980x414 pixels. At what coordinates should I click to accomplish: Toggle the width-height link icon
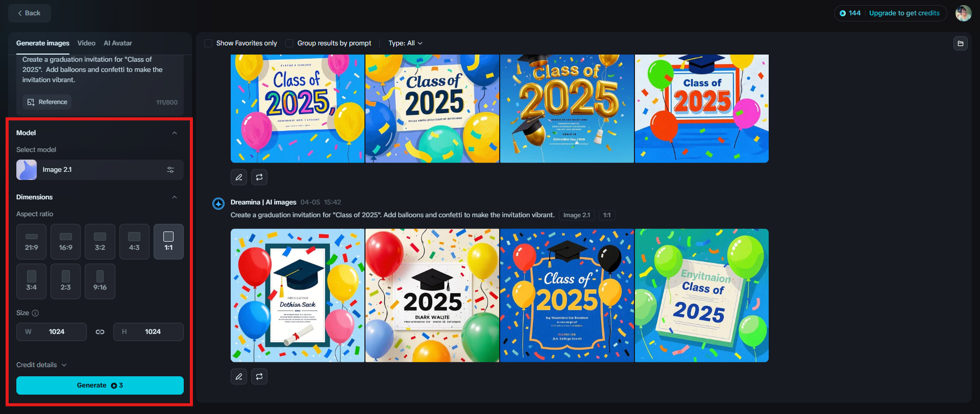[x=100, y=332]
